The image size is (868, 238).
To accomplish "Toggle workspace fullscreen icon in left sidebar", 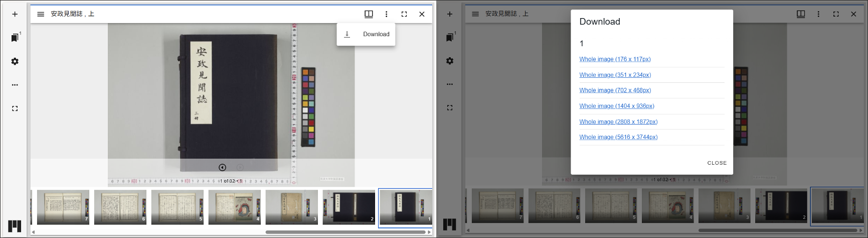I will tap(15, 108).
